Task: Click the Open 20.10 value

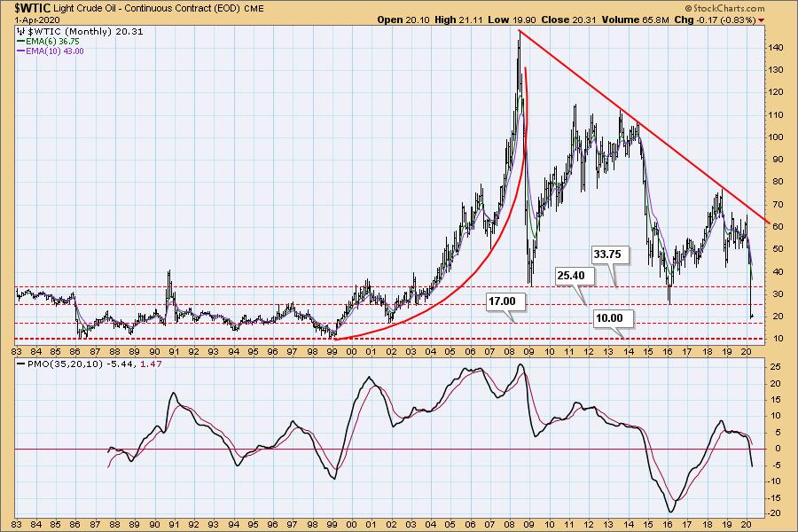Action: [403, 20]
